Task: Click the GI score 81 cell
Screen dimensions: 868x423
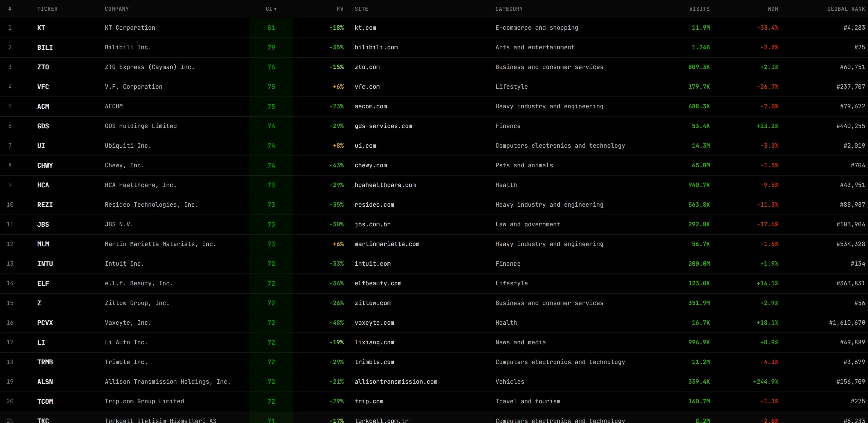Action: point(271,28)
